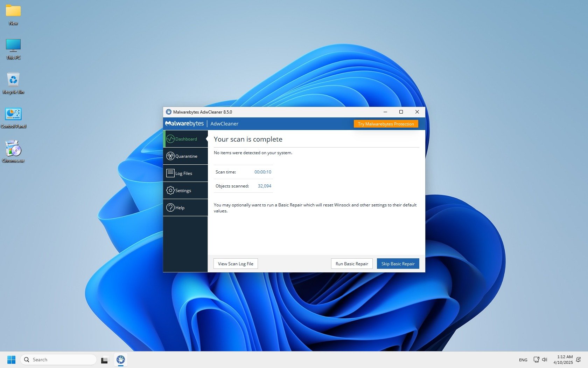Click the AdwCleaner title bar app icon
The height and width of the screenshot is (368, 588).
(169, 112)
